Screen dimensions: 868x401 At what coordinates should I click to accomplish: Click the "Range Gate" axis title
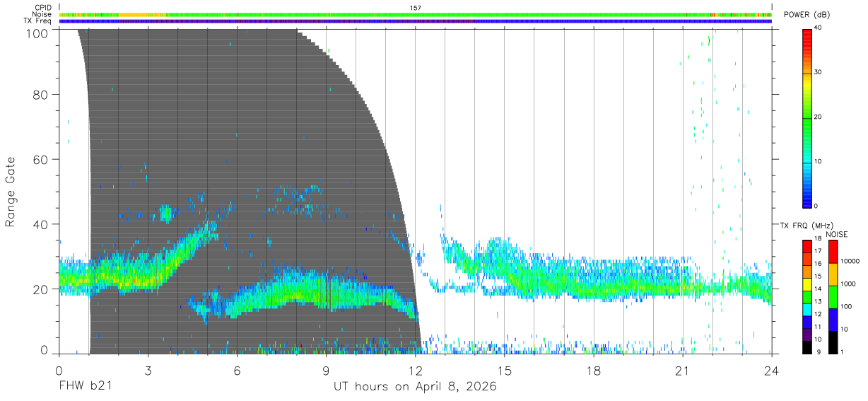(11, 192)
